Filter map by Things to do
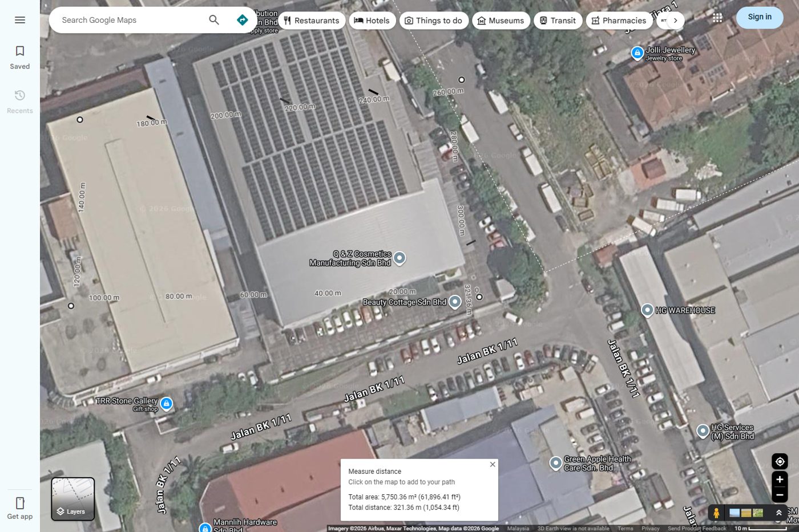Image resolution: width=799 pixels, height=532 pixels. click(434, 21)
